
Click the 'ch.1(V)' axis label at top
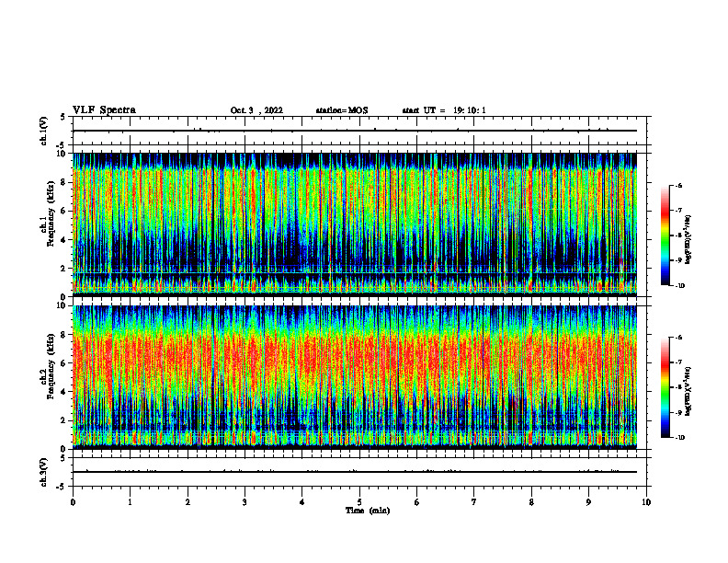coord(44,131)
